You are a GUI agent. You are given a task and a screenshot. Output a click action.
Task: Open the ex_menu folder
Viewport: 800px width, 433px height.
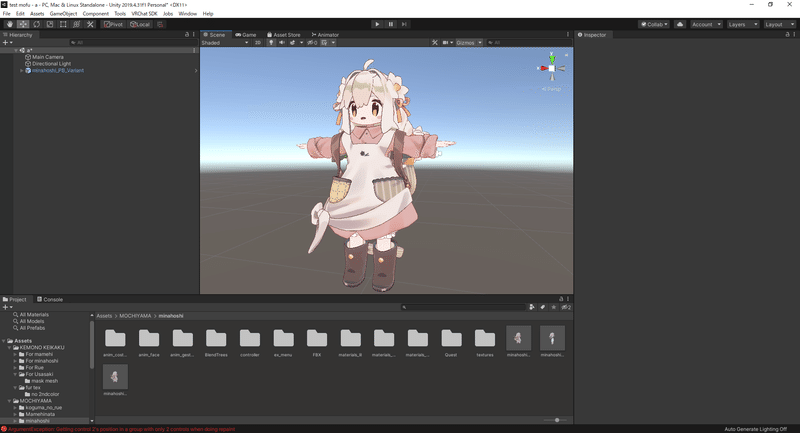283,342
